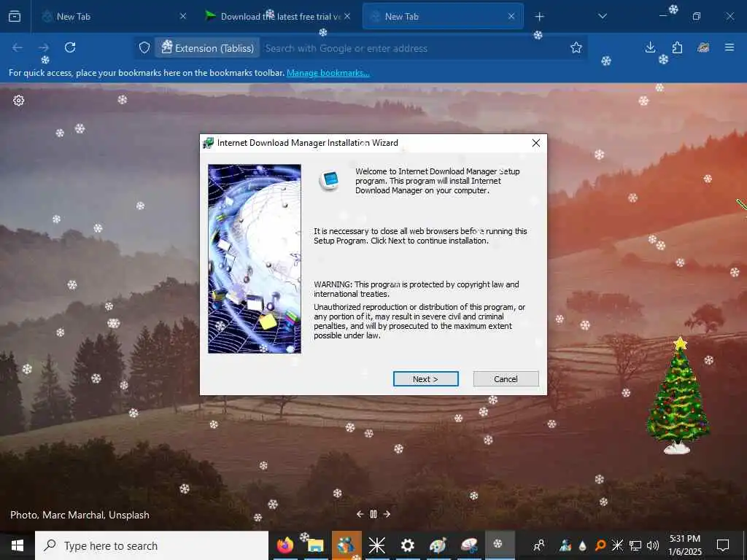Screen dimensions: 747x560
Task: Open Firefox View icon beside the tabs
Action: (15, 17)
